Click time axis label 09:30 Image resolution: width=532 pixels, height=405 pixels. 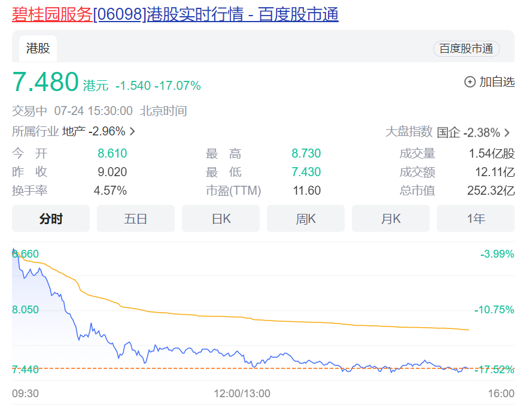click(x=26, y=394)
